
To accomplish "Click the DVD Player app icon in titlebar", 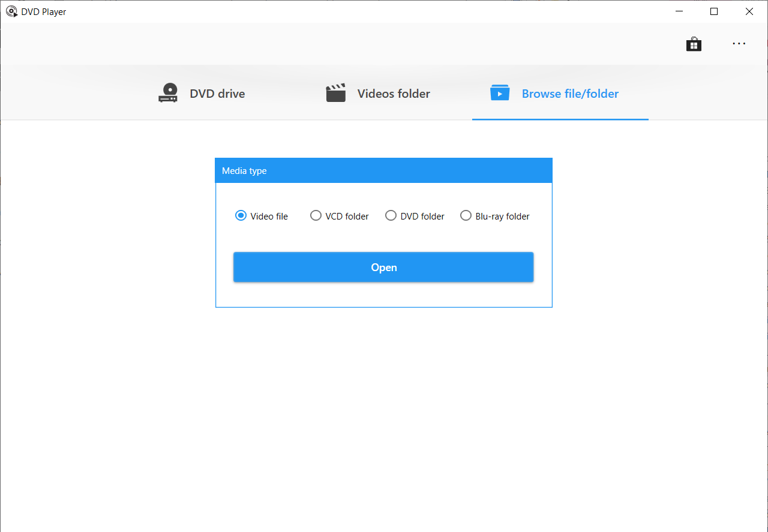I will pyautogui.click(x=11, y=11).
